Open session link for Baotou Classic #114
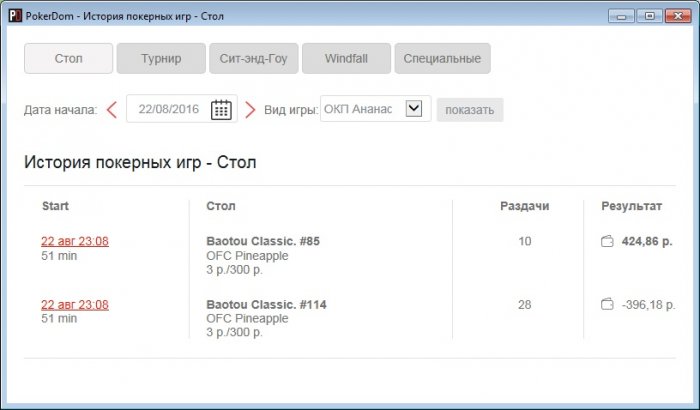The width and height of the screenshot is (700, 410). [x=75, y=305]
